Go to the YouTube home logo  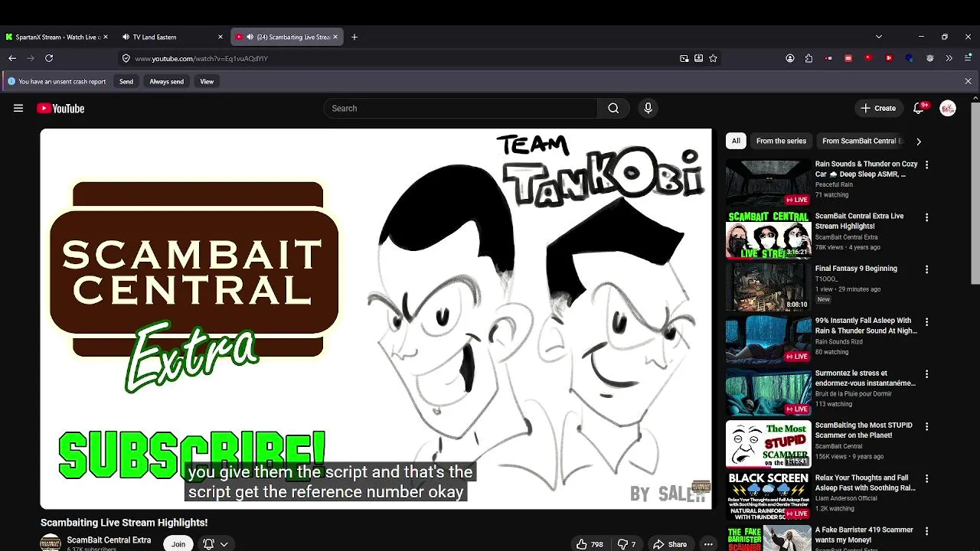click(x=60, y=109)
